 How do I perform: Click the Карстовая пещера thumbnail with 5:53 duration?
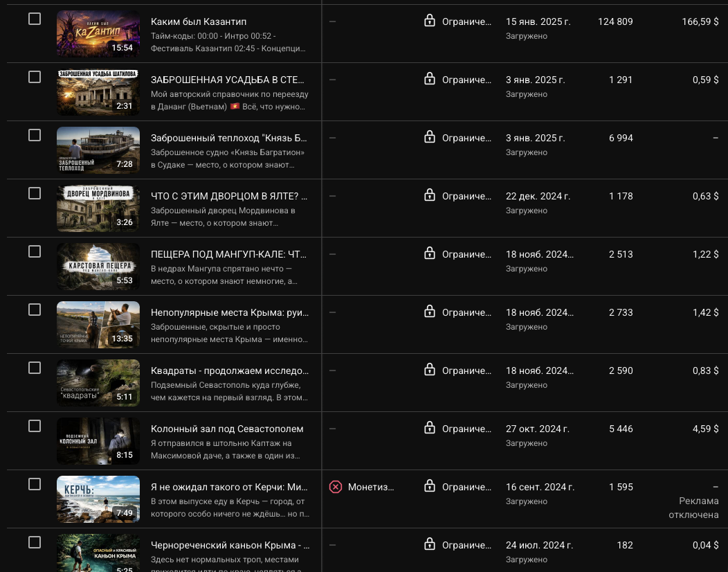(98, 267)
